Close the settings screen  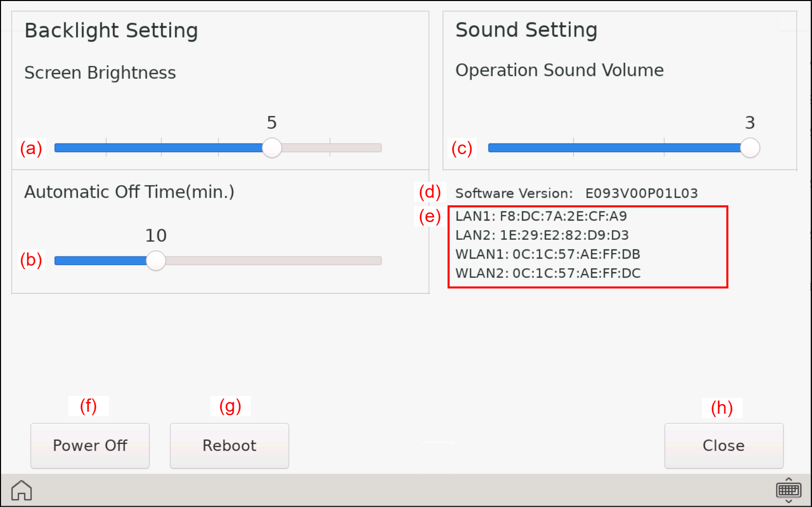(723, 446)
